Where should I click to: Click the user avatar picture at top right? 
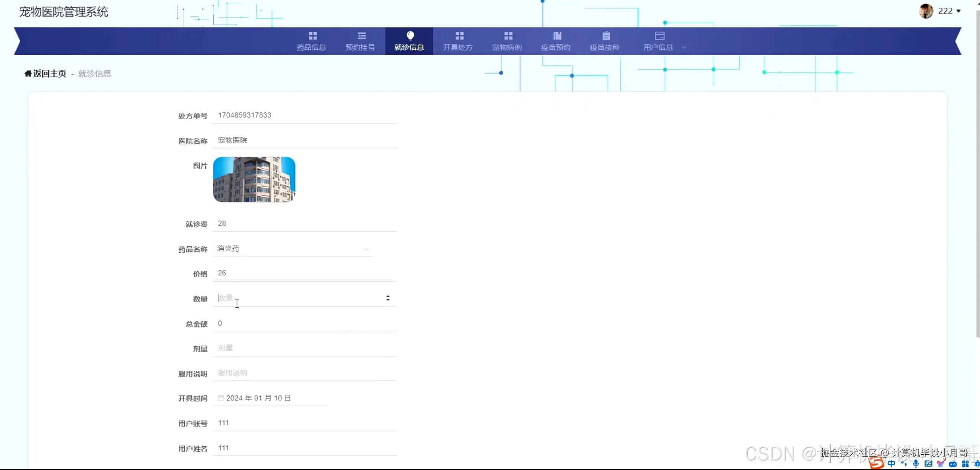click(x=926, y=11)
